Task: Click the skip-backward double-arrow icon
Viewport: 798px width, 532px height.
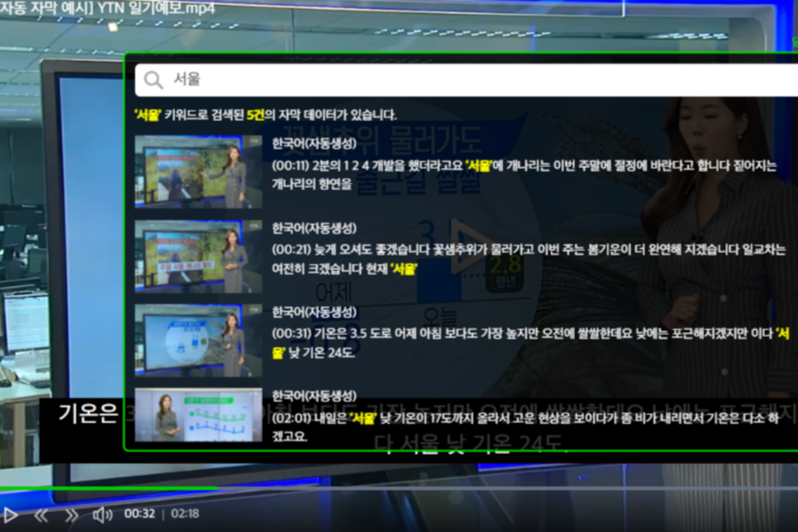Action: coord(42,514)
